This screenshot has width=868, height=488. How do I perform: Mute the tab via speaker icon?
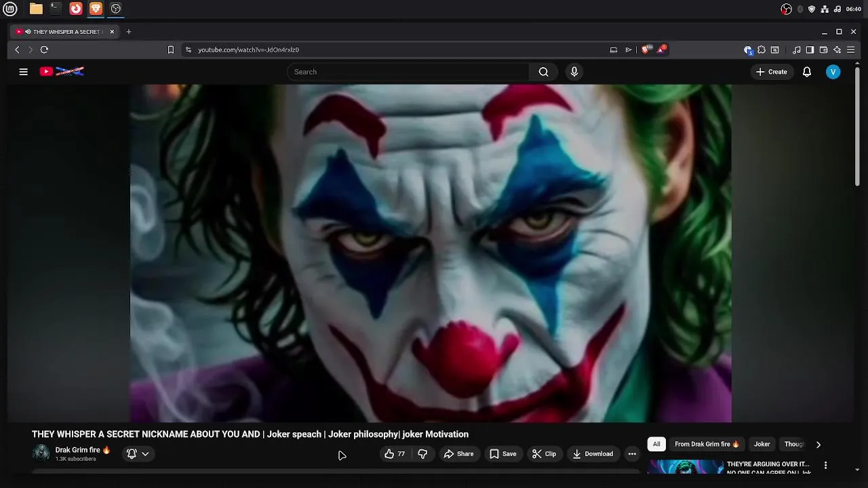pyautogui.click(x=28, y=32)
